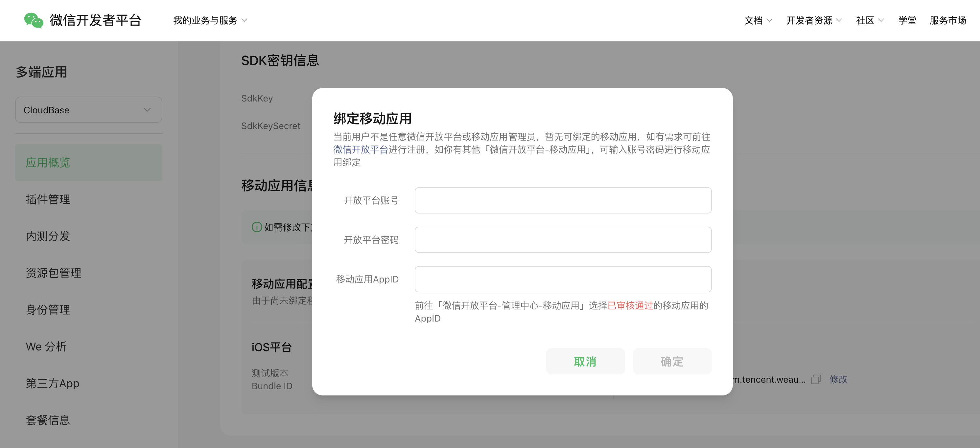This screenshot has height=448, width=980.
Task: Go to 内测分发 in the sidebar
Action: pyautogui.click(x=89, y=236)
